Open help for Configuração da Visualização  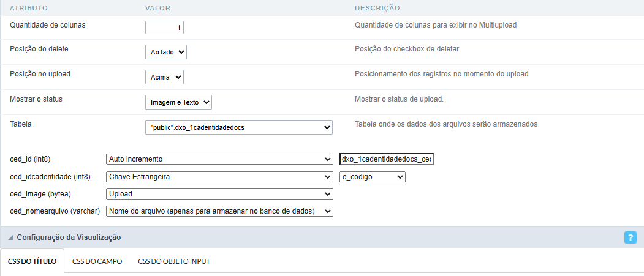click(x=630, y=237)
